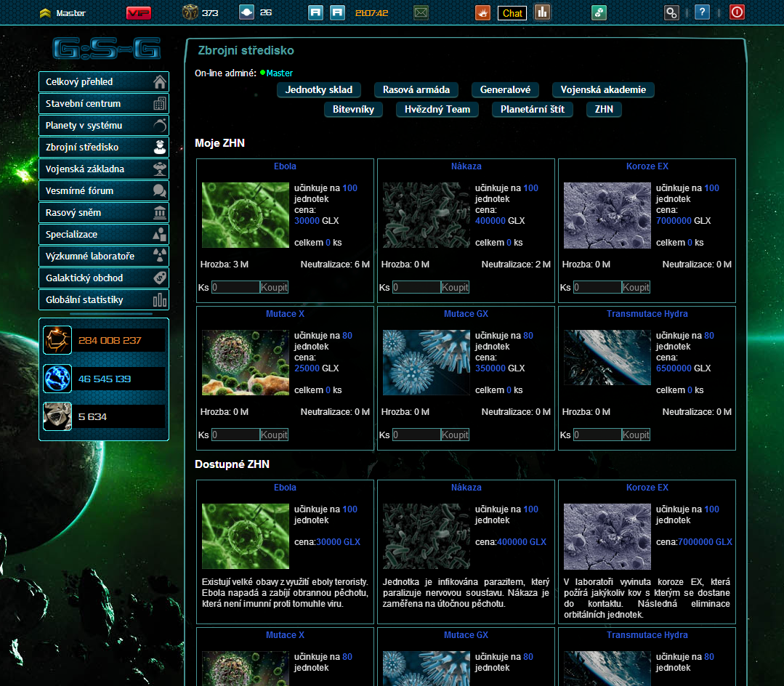Click the Ks quantity field for Ebola
Viewport: 784px width, 686px height.
(235, 287)
